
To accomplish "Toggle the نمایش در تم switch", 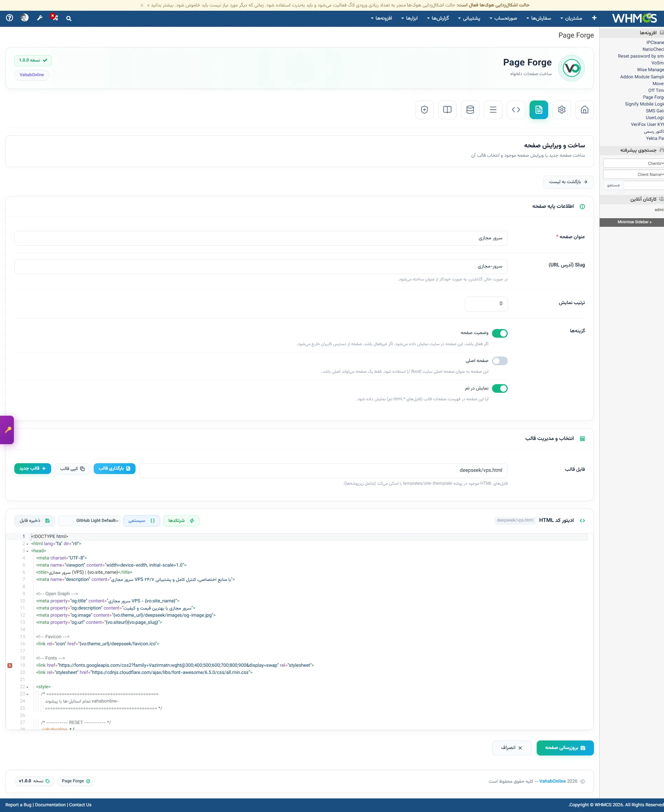I will click(x=499, y=388).
